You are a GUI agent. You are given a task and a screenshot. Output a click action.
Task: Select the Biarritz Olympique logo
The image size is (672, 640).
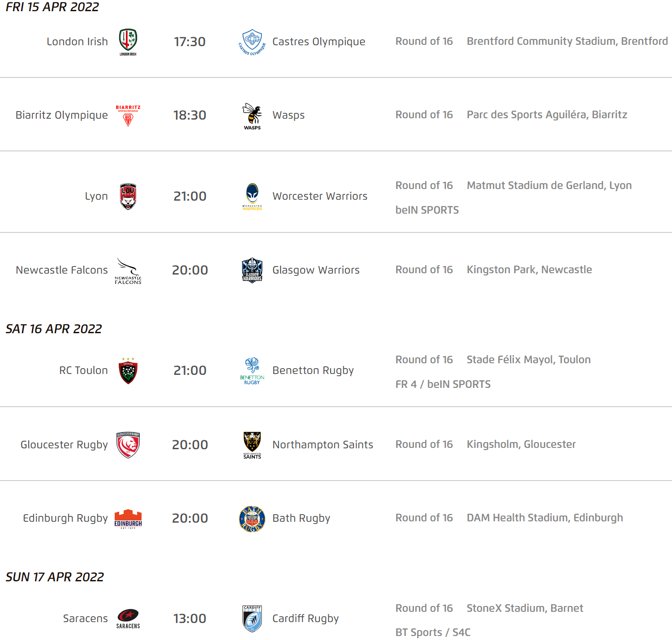coord(128,116)
